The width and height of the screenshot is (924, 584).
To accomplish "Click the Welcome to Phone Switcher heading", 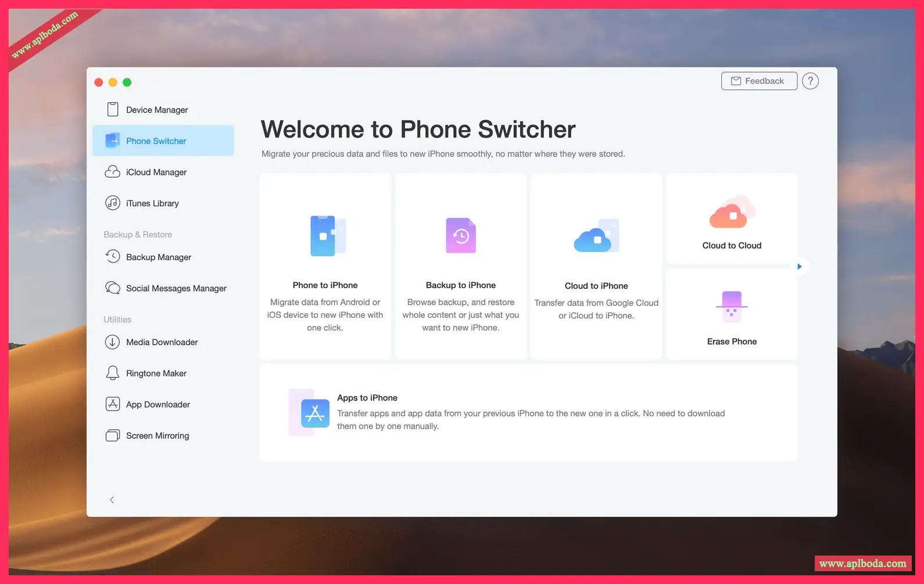I will click(418, 129).
